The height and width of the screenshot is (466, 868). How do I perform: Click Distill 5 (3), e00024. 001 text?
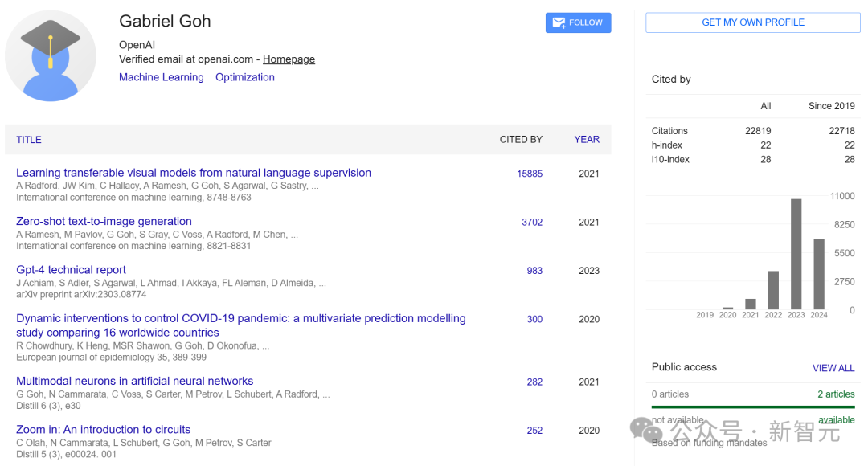tap(66, 455)
